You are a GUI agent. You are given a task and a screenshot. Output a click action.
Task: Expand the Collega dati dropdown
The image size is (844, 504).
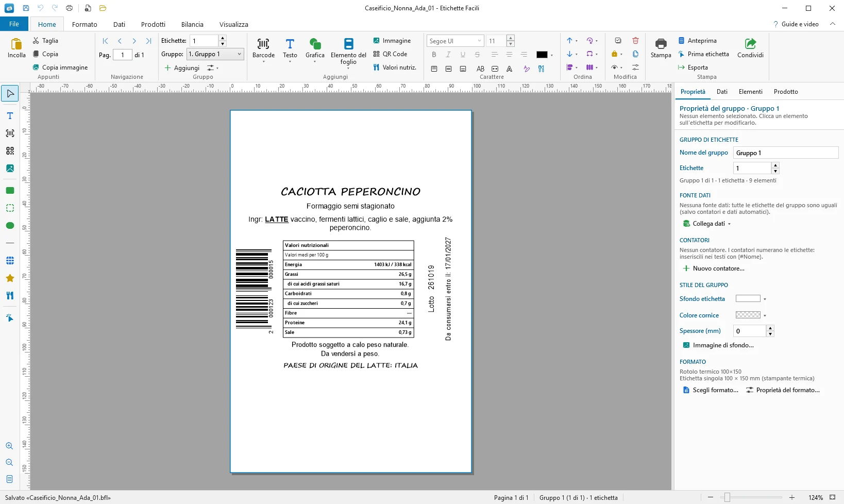[707, 224]
